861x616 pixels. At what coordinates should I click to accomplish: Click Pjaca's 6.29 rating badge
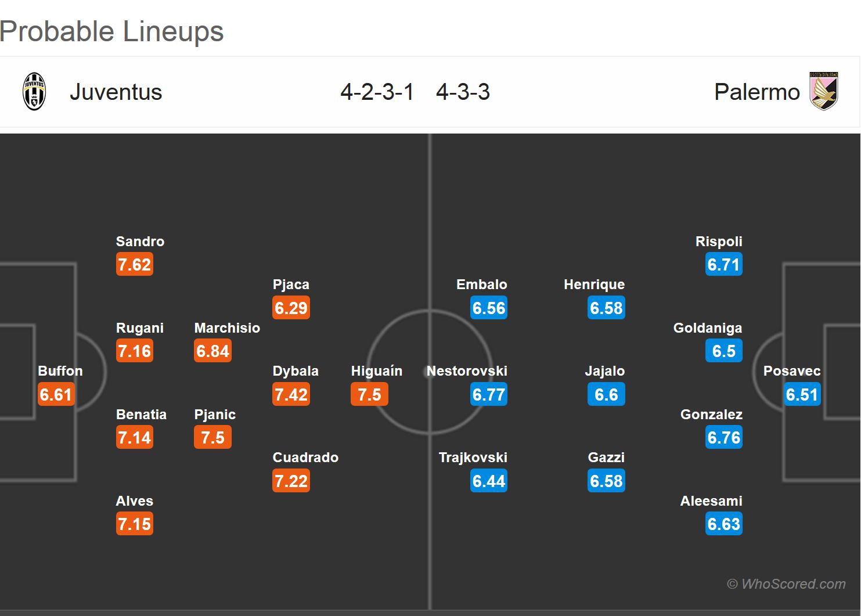pyautogui.click(x=291, y=308)
